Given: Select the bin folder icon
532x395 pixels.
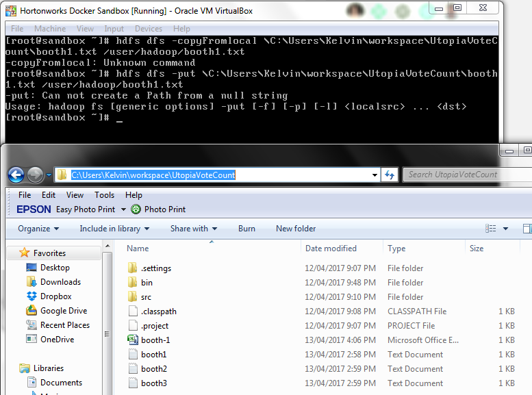Looking at the screenshot, I should [x=133, y=282].
